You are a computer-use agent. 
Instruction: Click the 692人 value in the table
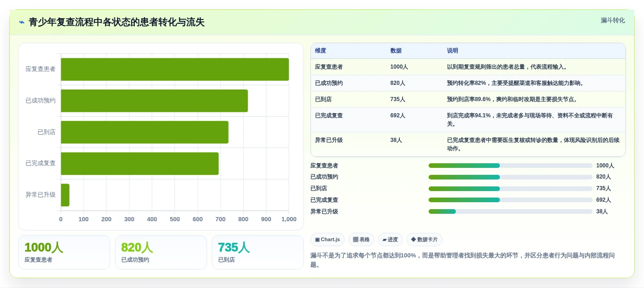[x=398, y=115]
